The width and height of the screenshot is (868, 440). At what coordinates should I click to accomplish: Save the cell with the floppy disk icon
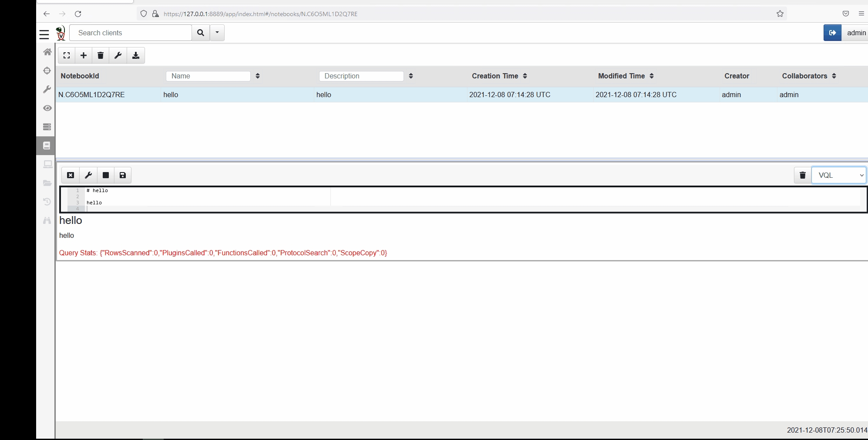pyautogui.click(x=123, y=175)
